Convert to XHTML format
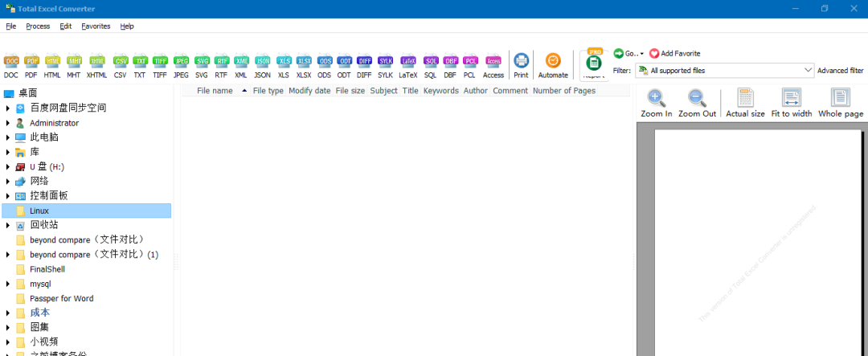The image size is (868, 356). pos(97,67)
